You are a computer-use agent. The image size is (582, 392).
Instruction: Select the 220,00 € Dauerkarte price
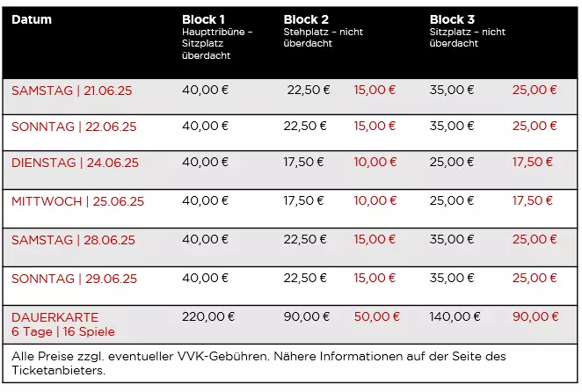[x=208, y=316]
